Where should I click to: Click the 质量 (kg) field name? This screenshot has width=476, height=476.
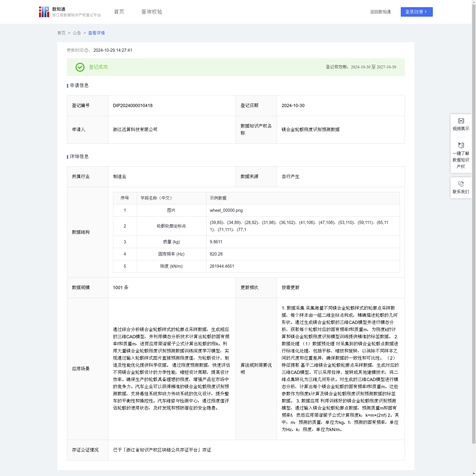pos(171,242)
